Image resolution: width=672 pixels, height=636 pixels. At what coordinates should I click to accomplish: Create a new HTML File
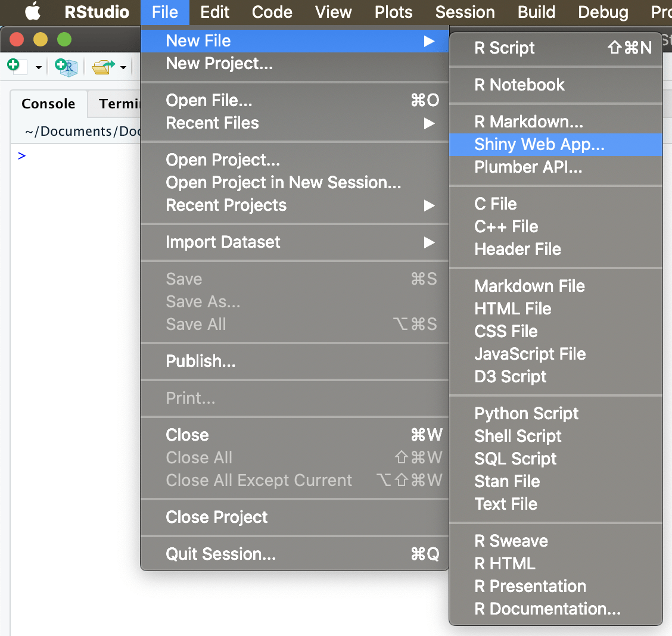click(x=556, y=309)
